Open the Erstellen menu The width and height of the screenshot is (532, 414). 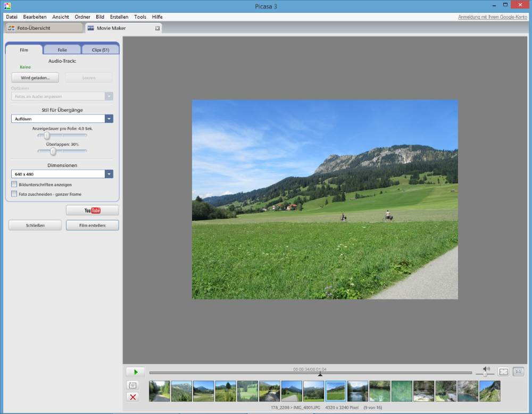coord(119,17)
